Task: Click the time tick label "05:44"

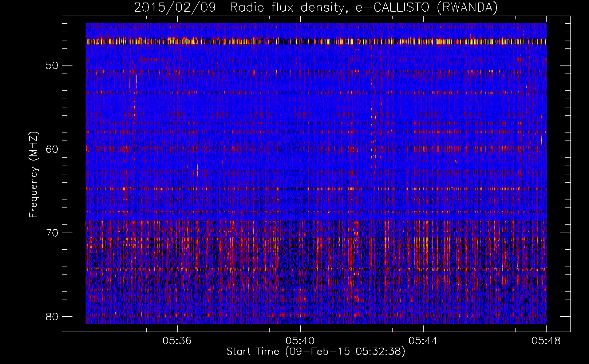Action: tap(423, 341)
